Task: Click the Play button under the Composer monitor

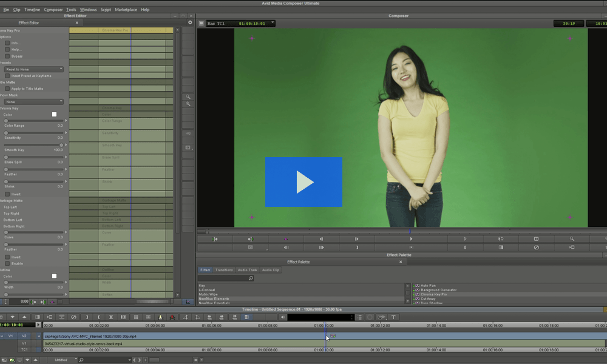Action: (x=411, y=238)
